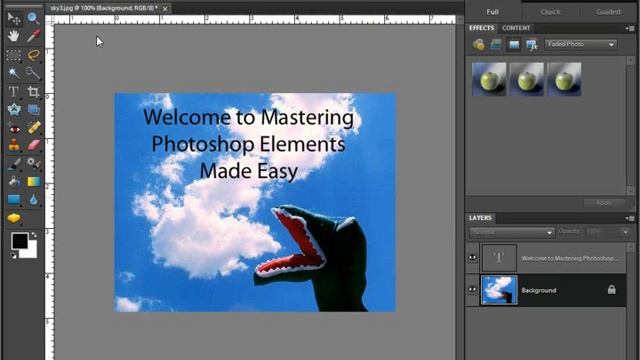
Task: Select the Straighten tool
Action: [x=33, y=109]
